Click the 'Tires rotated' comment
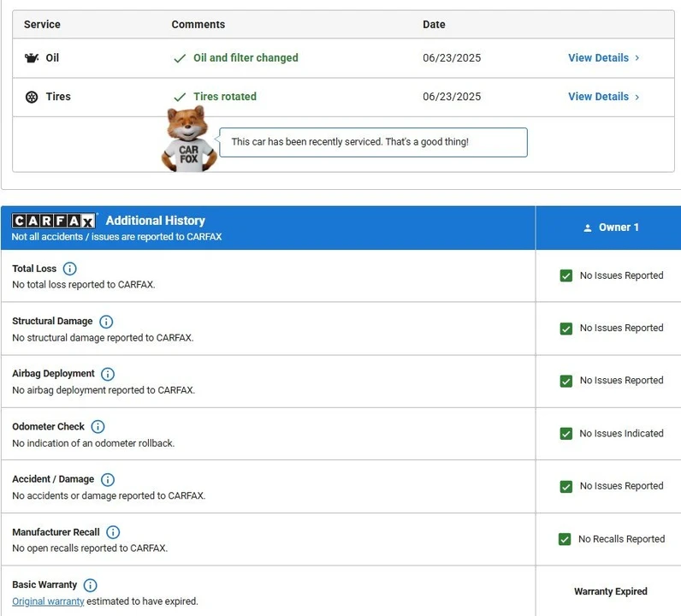The width and height of the screenshot is (681, 616). (225, 97)
